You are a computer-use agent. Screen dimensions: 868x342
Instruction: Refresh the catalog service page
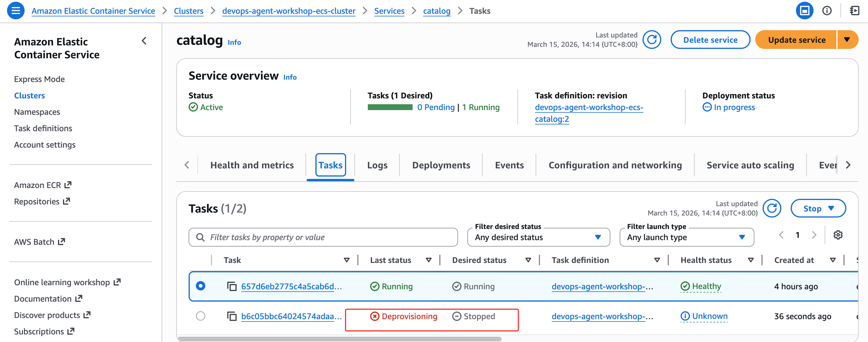pos(651,40)
